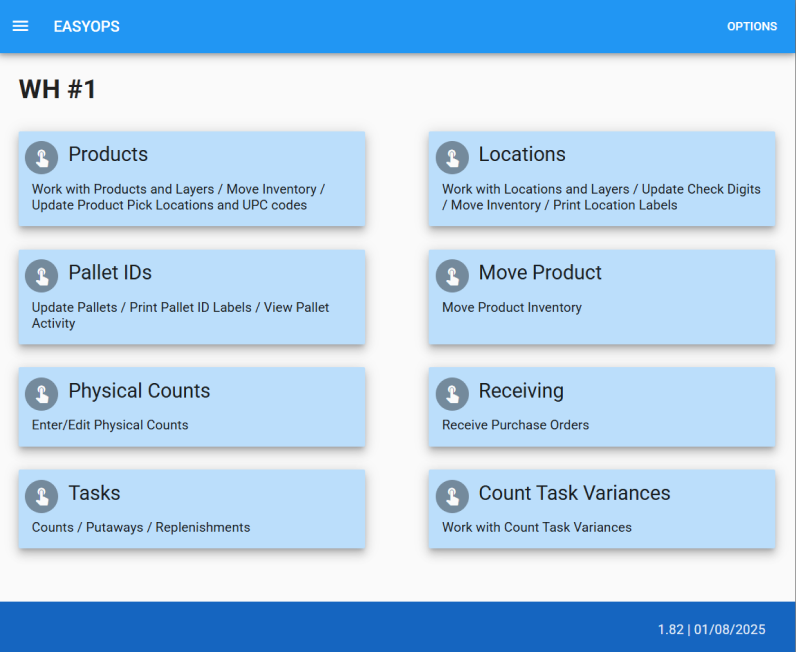Click Work with Count Task Variances
Image resolution: width=796 pixels, height=652 pixels.
(x=536, y=527)
